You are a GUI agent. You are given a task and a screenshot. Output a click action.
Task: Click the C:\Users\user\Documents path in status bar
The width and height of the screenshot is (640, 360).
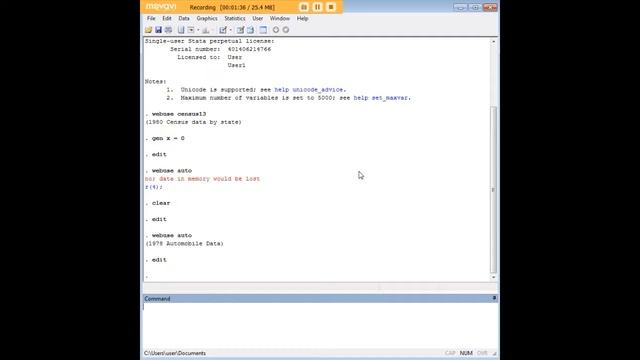[x=175, y=353]
